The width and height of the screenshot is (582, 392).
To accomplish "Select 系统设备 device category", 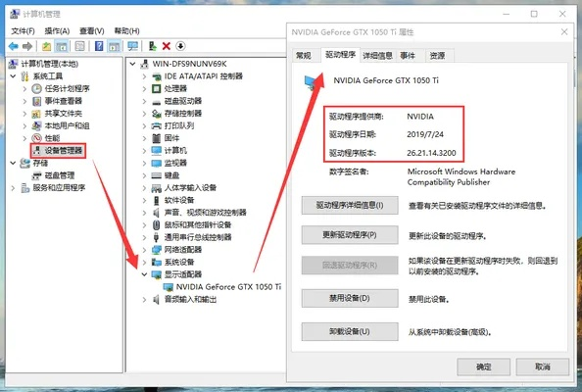I will point(179,262).
